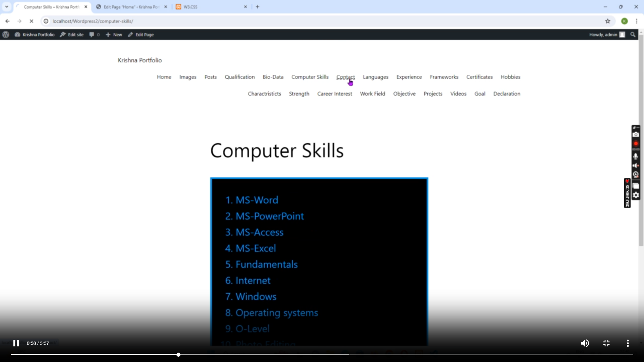
Task: Close the W3.CSS tab
Action: [246, 7]
